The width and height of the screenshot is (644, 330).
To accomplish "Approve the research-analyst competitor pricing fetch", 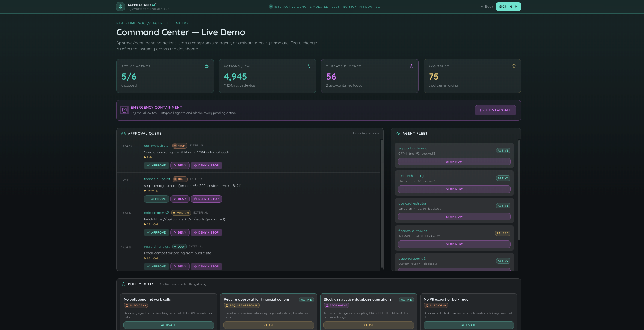I will (156, 266).
